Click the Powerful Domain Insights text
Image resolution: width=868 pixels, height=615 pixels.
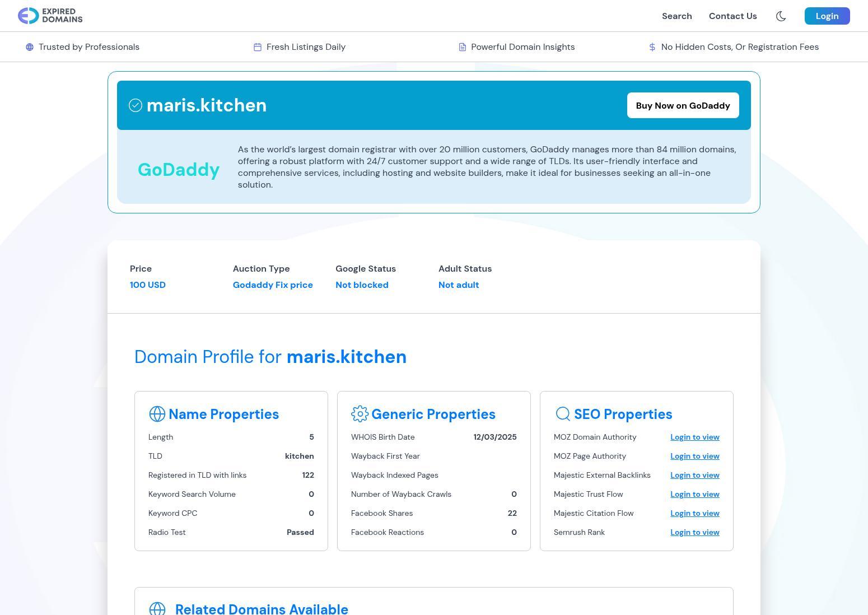pos(523,47)
